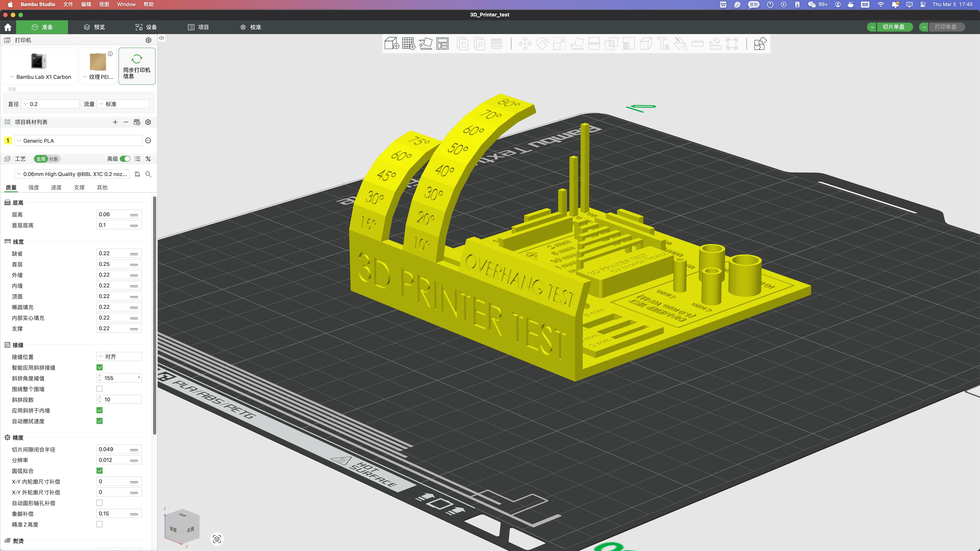Click the yellow filament 1 color swatch
Viewport: 980px width, 551px height.
tap(8, 140)
